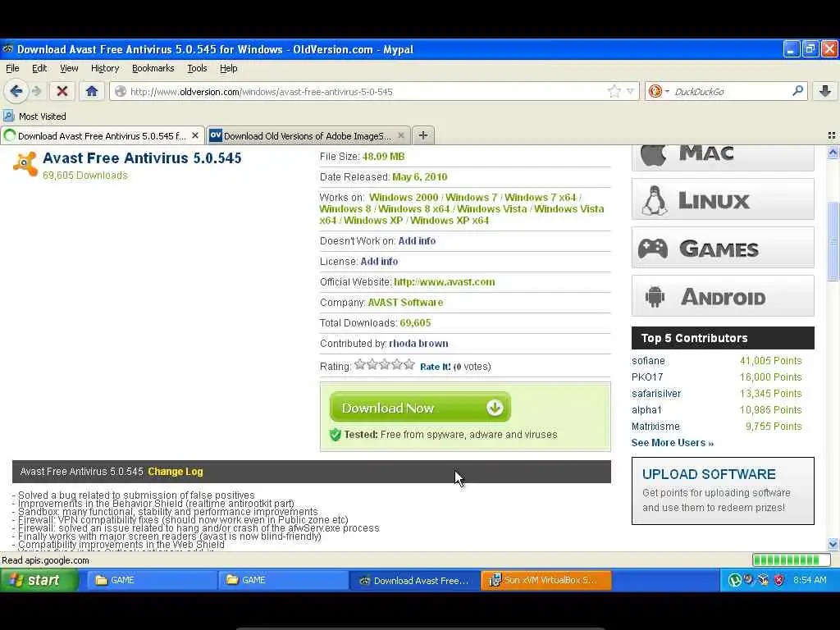Open the http://www.avast.com official website link
The height and width of the screenshot is (630, 840).
tap(444, 282)
